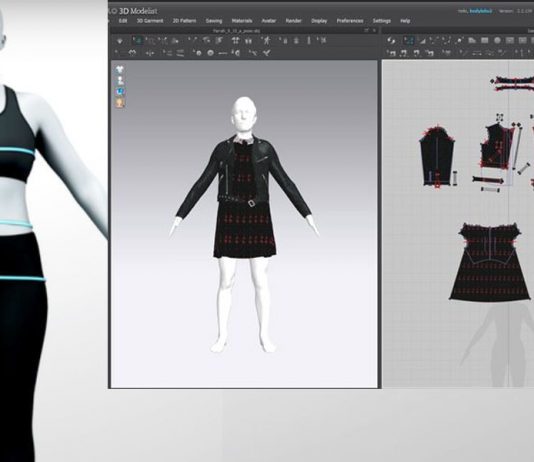Open the 2D Pattern menu
Image resolution: width=534 pixels, height=462 pixels.
(x=184, y=21)
